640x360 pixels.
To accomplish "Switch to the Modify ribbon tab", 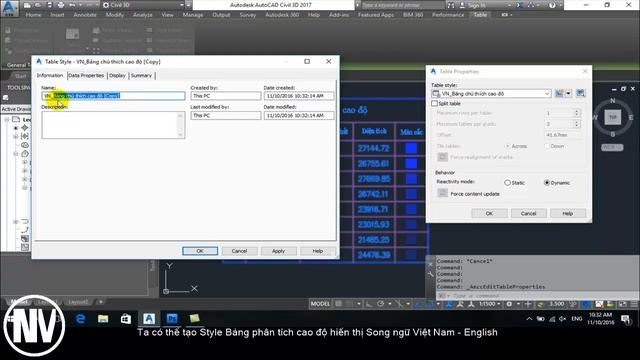I will pos(115,15).
